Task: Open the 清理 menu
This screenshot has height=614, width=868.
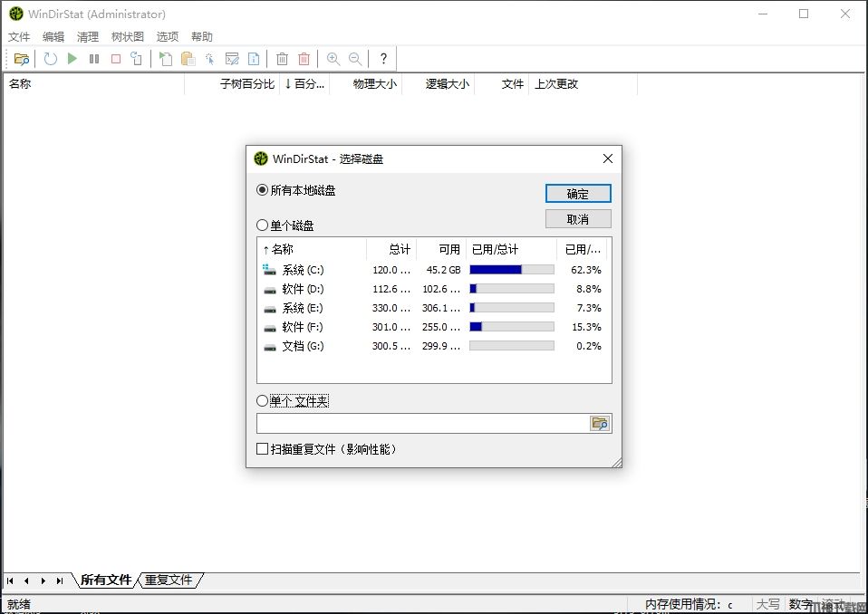Action: click(x=88, y=36)
